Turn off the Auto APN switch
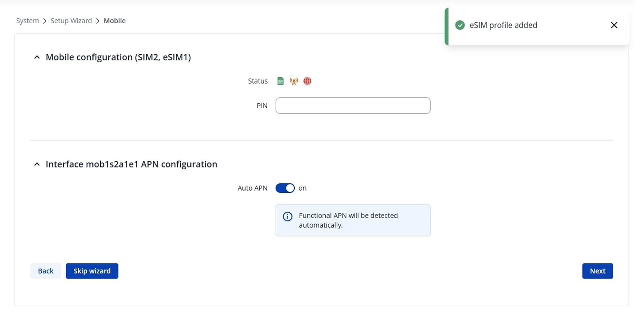This screenshot has height=319, width=644. (x=285, y=188)
